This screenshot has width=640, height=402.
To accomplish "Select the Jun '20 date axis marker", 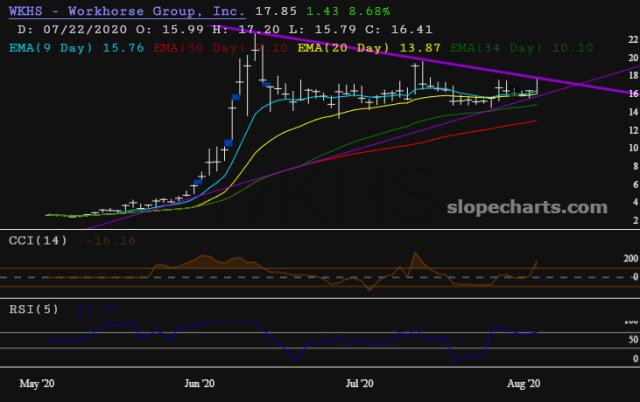I will pyautogui.click(x=200, y=383).
